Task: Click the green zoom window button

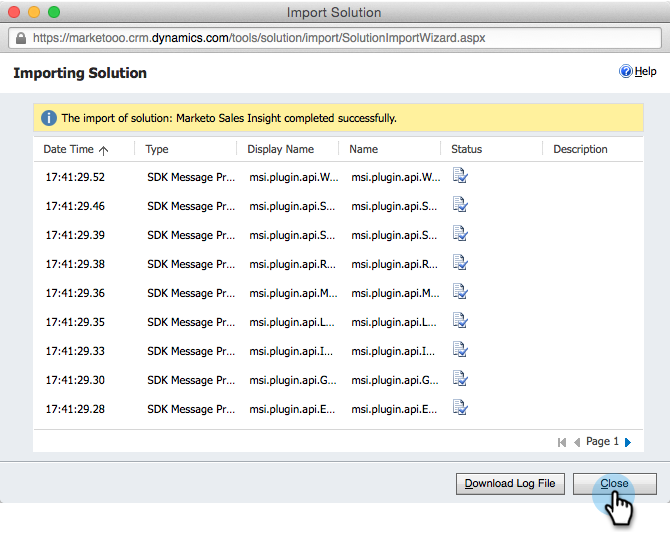Action: click(x=54, y=12)
